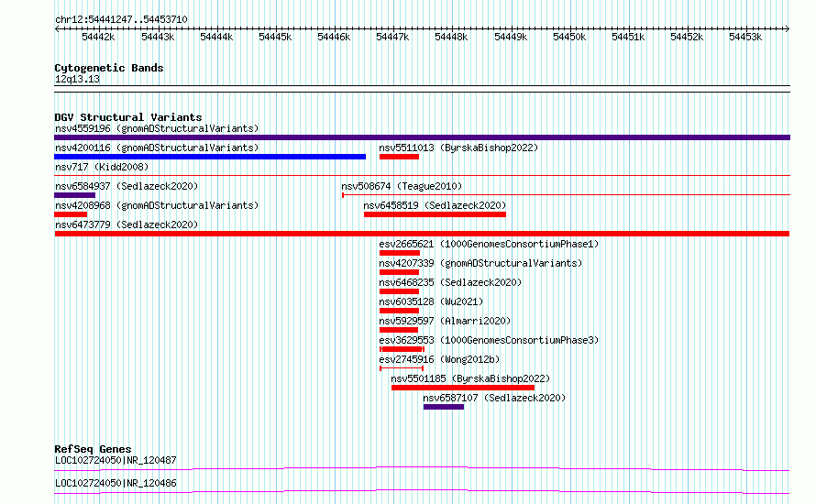The height and width of the screenshot is (504, 816).
Task: Select the esv2745916 Wong2012b variant label
Action: (439, 359)
